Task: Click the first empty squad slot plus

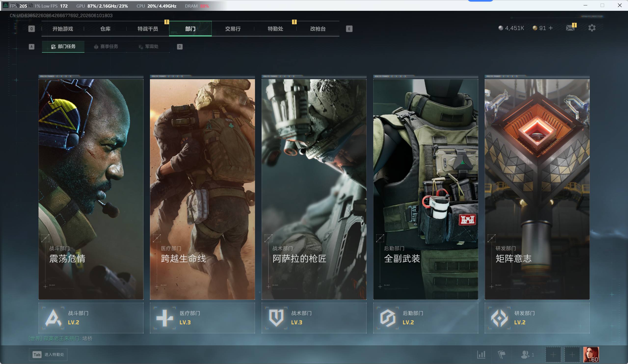Action: 553,354
